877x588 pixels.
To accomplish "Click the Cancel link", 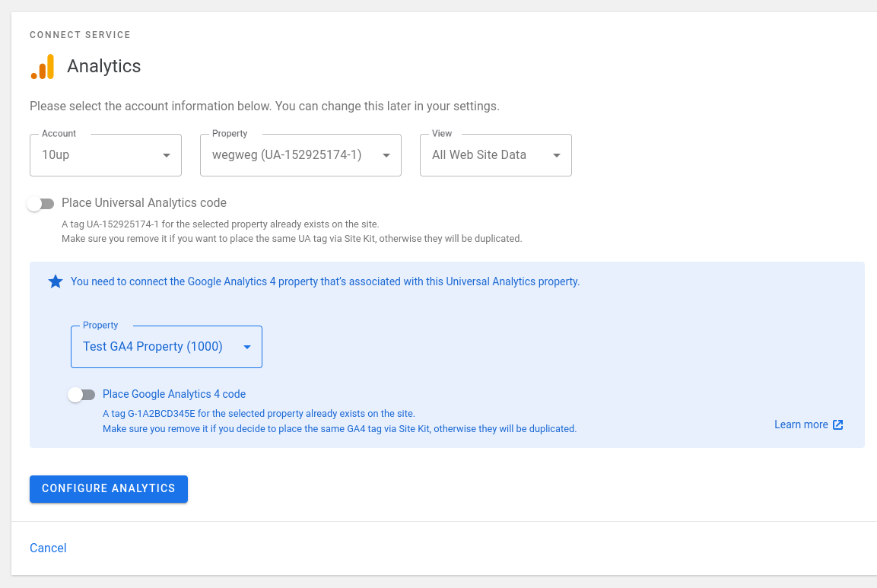I will coord(48,548).
